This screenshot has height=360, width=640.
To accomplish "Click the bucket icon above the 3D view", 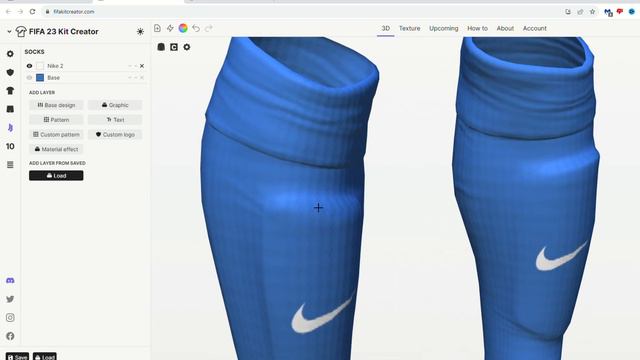I will coord(161,47).
